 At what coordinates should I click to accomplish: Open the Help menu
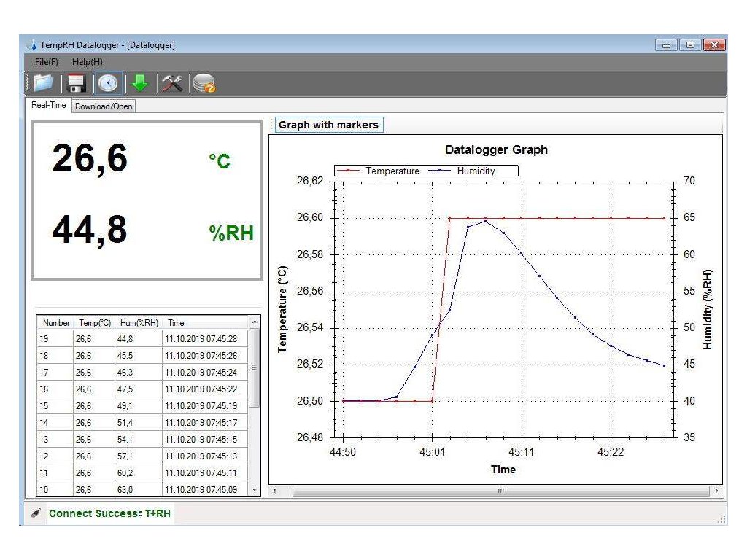click(x=87, y=62)
